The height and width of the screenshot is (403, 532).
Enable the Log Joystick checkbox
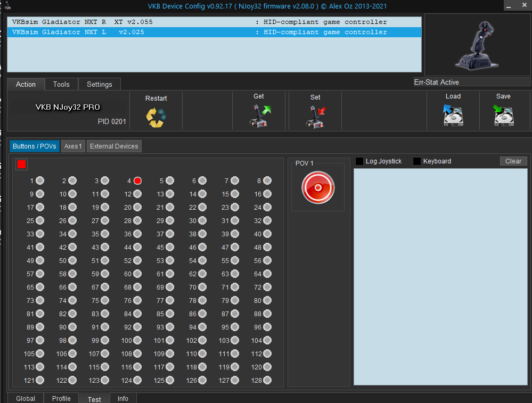[359, 161]
